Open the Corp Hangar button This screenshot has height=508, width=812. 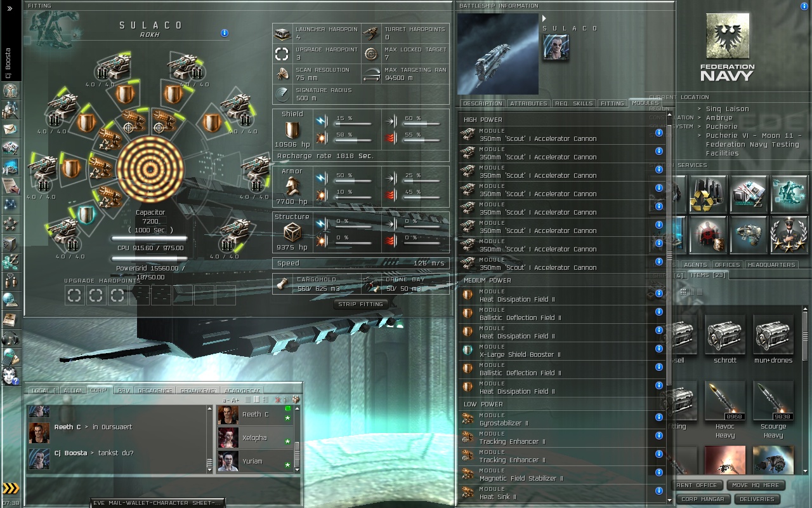pyautogui.click(x=703, y=499)
